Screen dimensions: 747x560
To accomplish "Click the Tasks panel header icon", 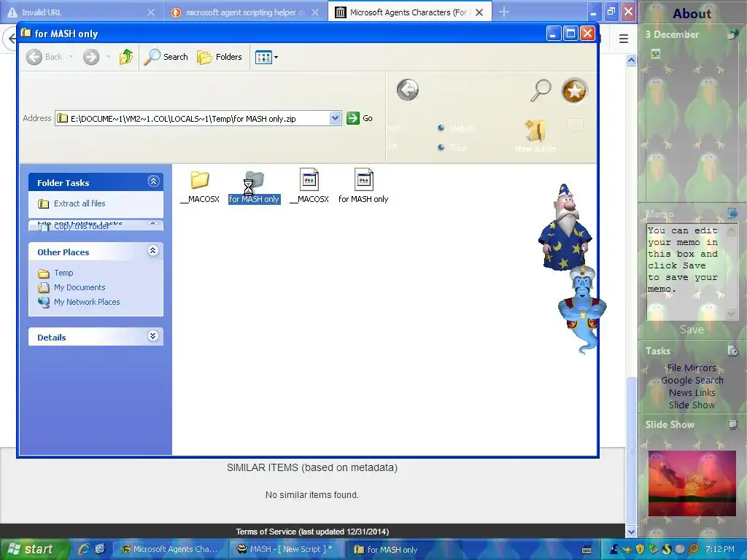I will (732, 351).
